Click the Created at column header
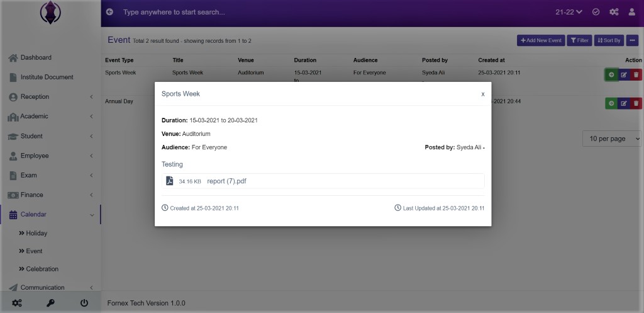Image resolution: width=644 pixels, height=313 pixels. (x=491, y=60)
